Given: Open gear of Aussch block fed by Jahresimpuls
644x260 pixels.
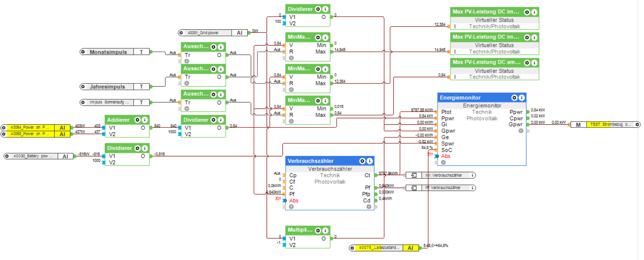Looking at the screenshot, I should point(213,69).
